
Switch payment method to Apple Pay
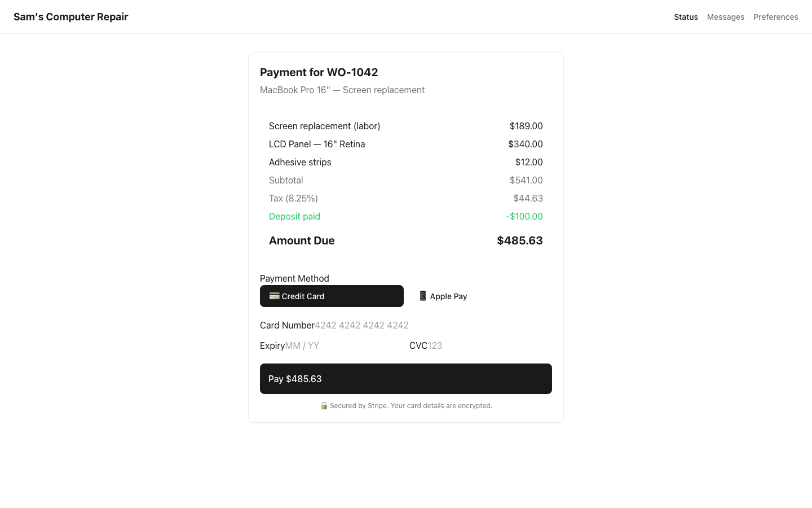[x=443, y=296]
